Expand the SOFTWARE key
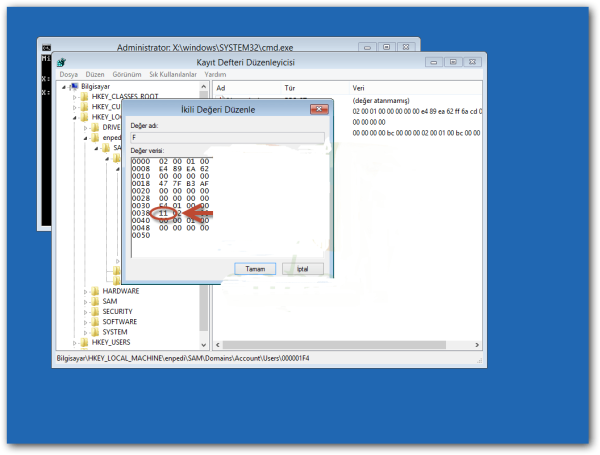Viewport: 600px width, 455px height. (85, 322)
